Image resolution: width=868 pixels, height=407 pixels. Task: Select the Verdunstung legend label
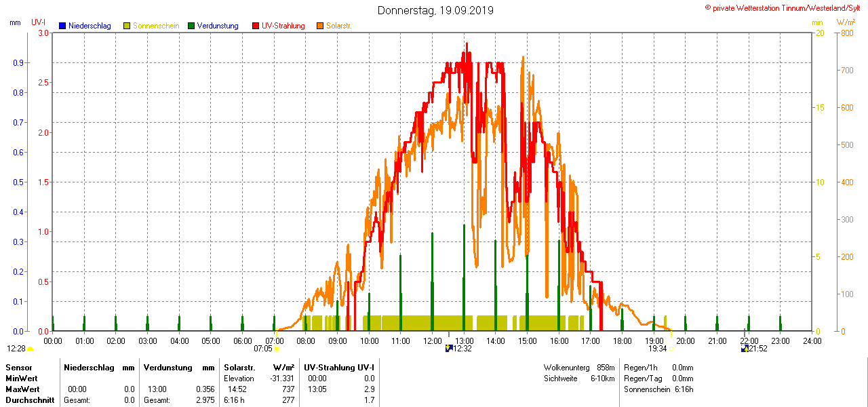pyautogui.click(x=218, y=26)
